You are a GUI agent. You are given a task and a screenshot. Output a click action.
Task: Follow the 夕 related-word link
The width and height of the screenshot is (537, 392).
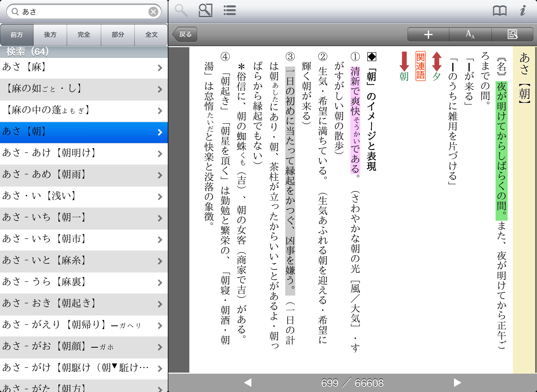(x=436, y=76)
